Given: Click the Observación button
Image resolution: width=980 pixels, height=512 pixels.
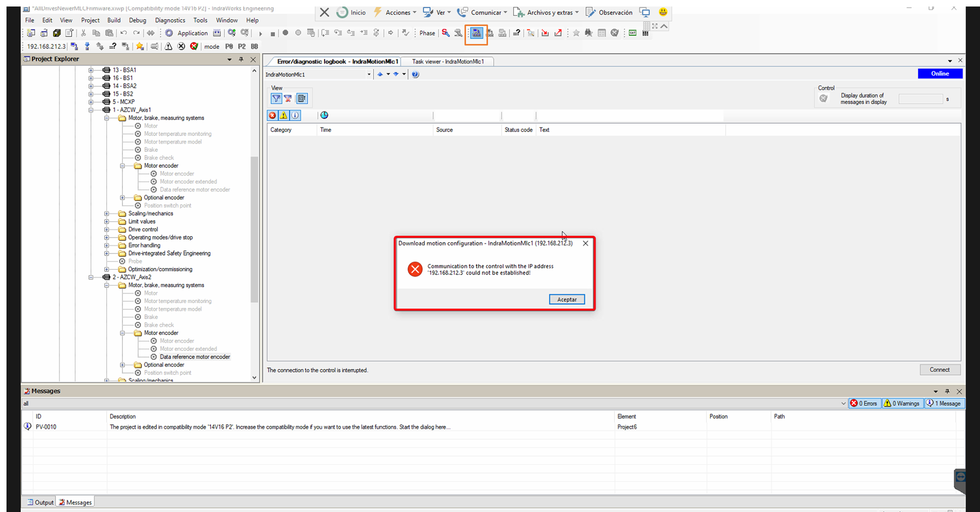Looking at the screenshot, I should 609,12.
